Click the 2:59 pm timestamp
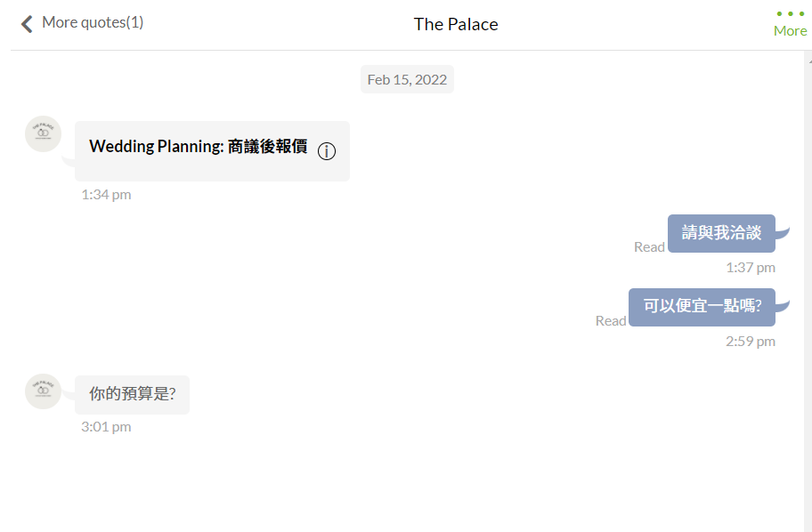 coord(751,342)
